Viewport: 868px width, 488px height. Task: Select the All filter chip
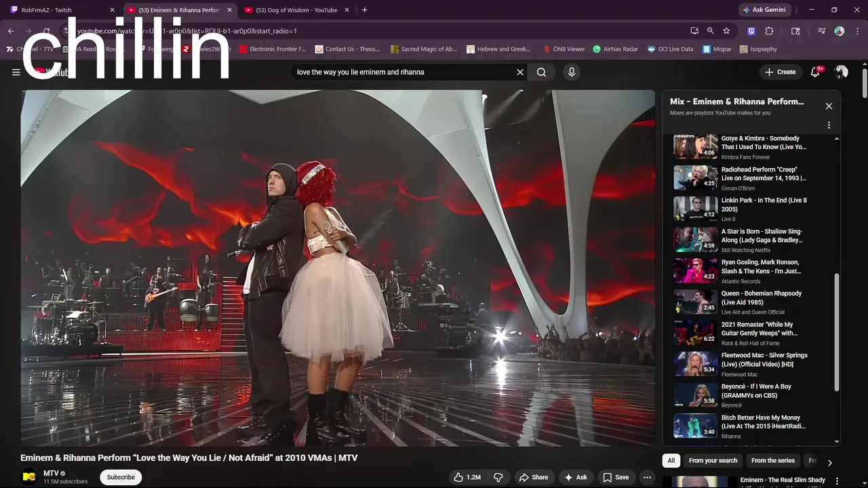(671, 461)
